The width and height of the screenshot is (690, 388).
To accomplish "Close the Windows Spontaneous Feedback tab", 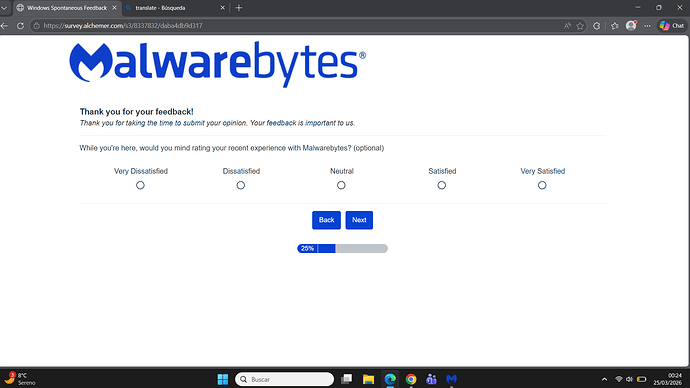I will click(114, 8).
